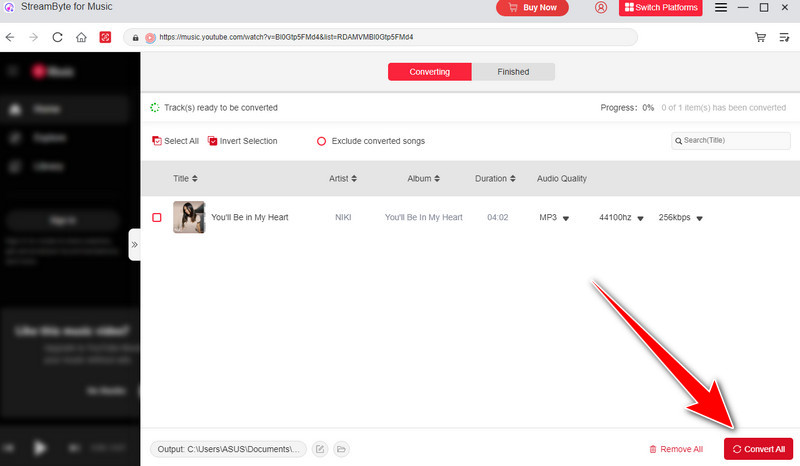
Task: Check the You'll Be in My Heart checkbox
Action: 157,217
